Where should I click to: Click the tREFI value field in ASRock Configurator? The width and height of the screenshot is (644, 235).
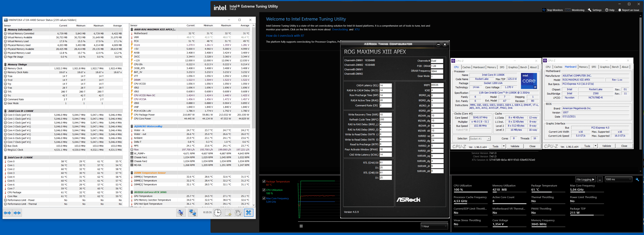pyautogui.click(x=437, y=85)
